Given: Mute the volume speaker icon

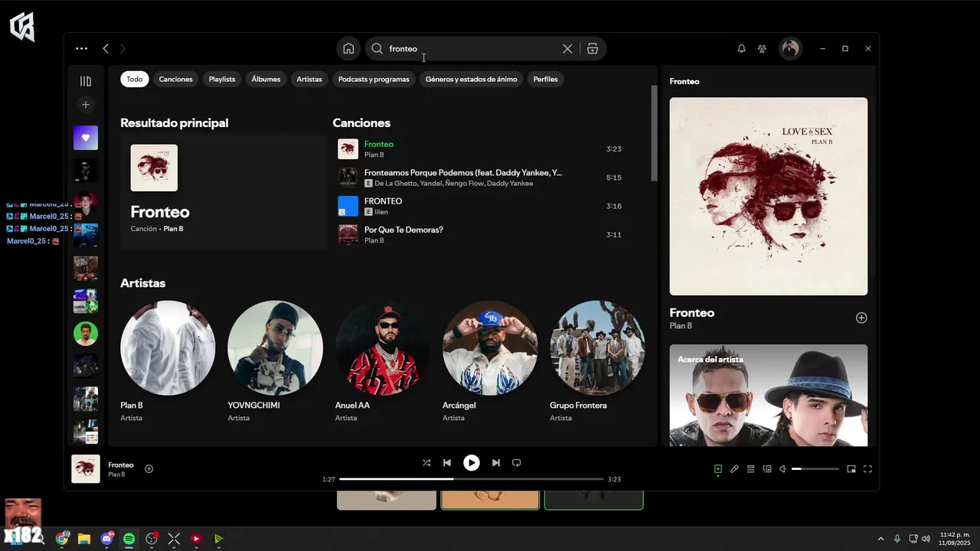Looking at the screenshot, I should tap(782, 469).
